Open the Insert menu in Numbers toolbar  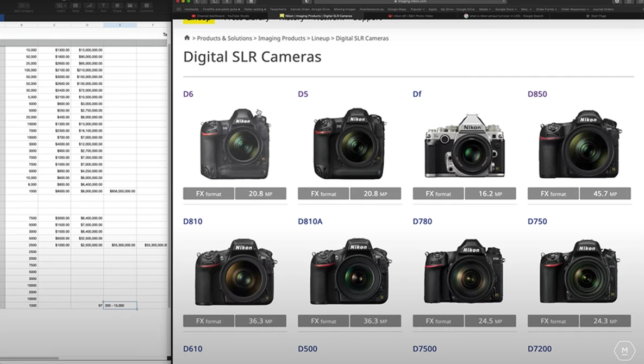point(61,7)
